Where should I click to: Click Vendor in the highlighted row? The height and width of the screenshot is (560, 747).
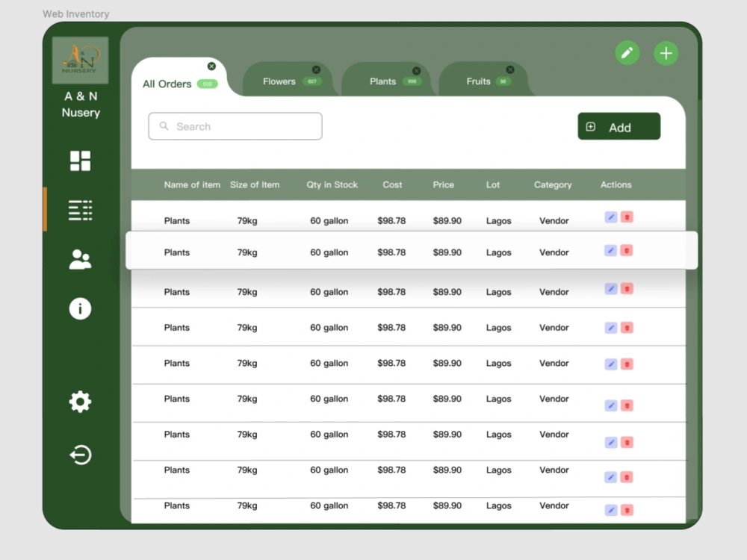coord(554,252)
